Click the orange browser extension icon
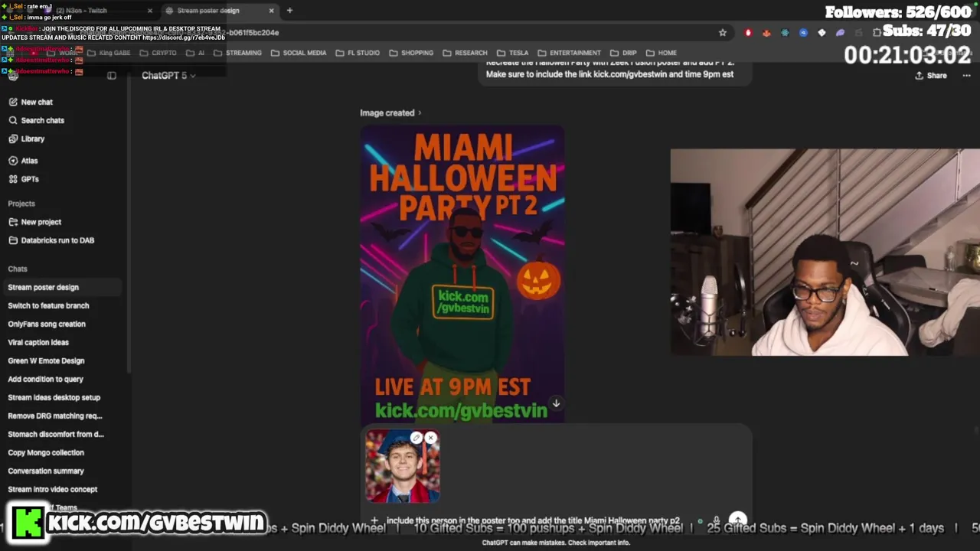This screenshot has height=551, width=980. [766, 33]
